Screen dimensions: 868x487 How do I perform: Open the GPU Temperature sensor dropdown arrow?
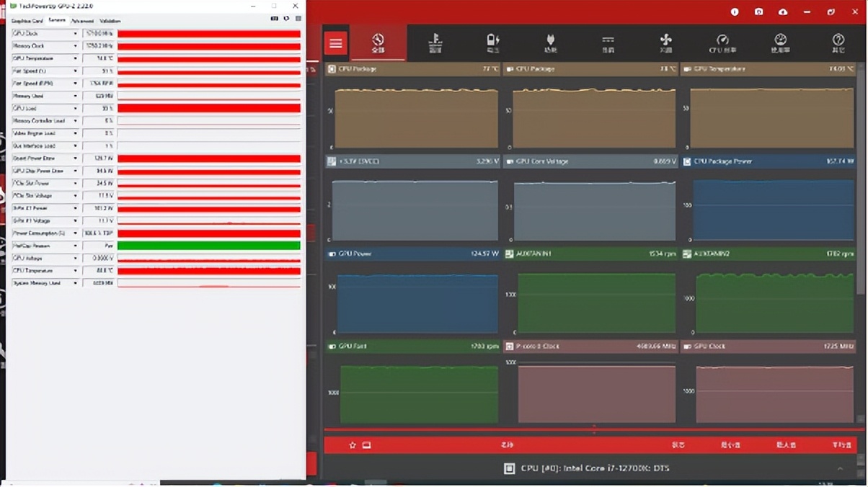[75, 58]
